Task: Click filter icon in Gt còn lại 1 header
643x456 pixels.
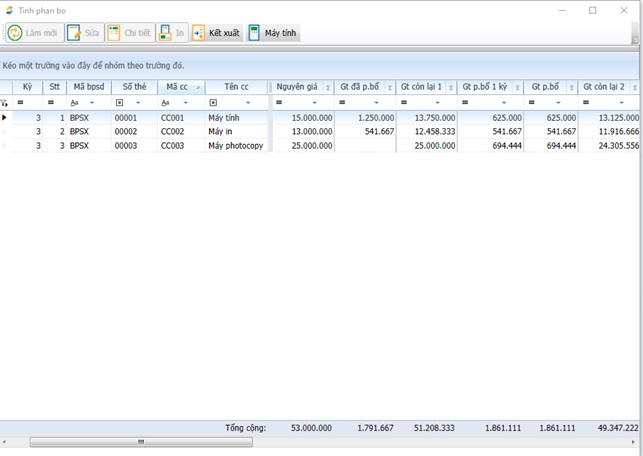Action: point(450,88)
